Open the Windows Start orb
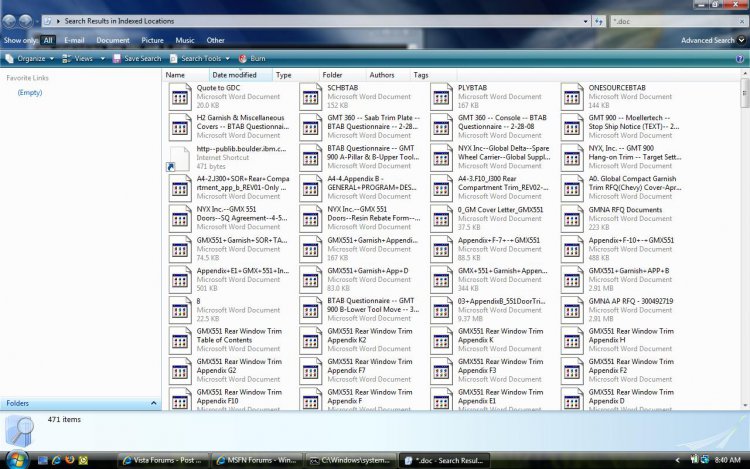750x469 pixels. tap(16, 460)
